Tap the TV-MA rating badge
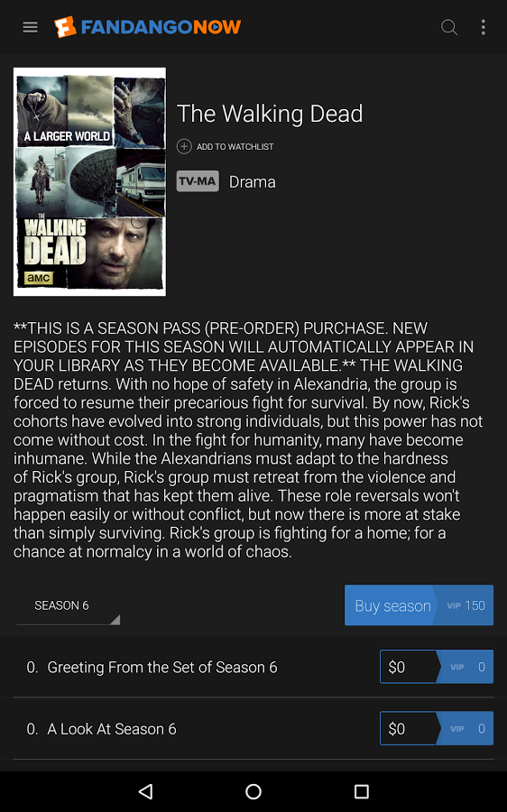The width and height of the screenshot is (507, 812). pos(198,181)
